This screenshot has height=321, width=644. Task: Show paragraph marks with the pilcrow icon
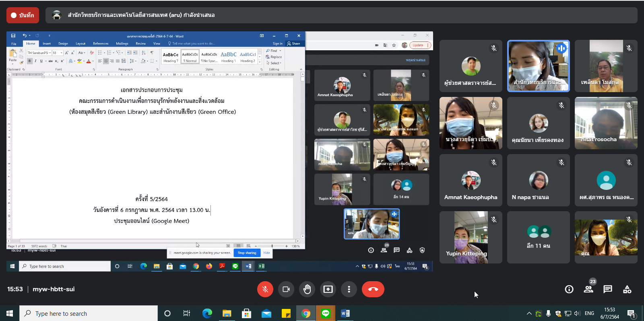152,53
